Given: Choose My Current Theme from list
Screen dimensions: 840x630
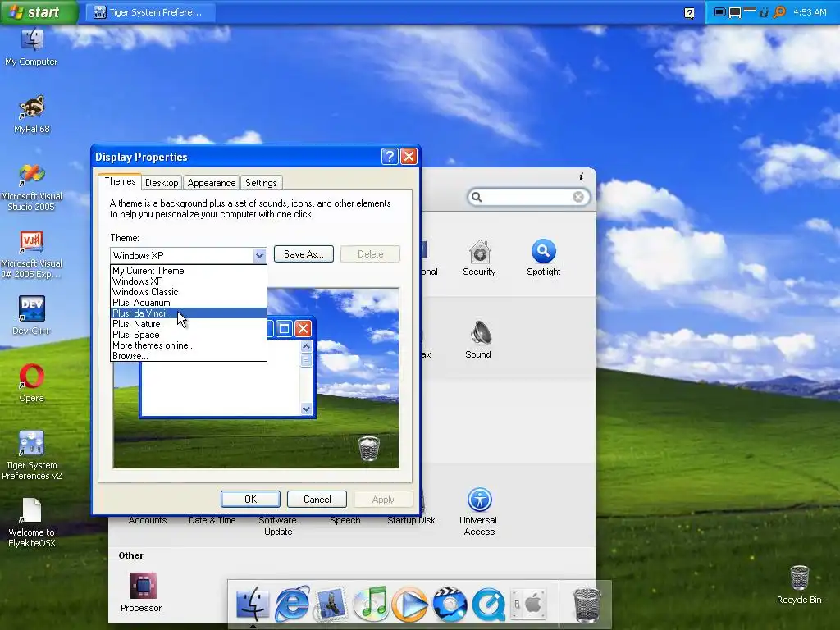Looking at the screenshot, I should coord(189,271).
